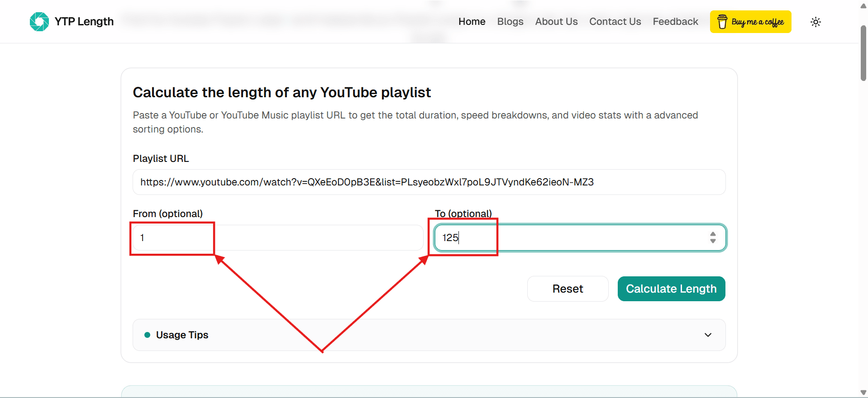
Task: Expand the Usage Tips chevron
Action: 708,335
